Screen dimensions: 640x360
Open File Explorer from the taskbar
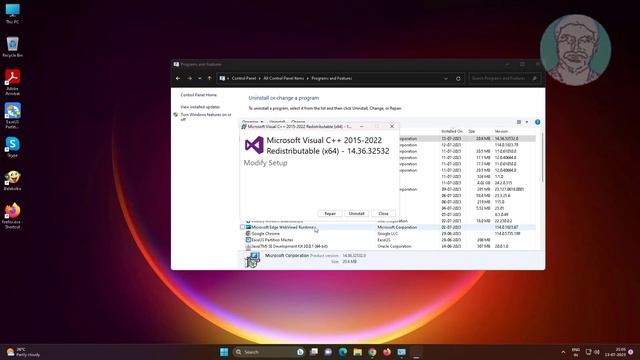358,352
